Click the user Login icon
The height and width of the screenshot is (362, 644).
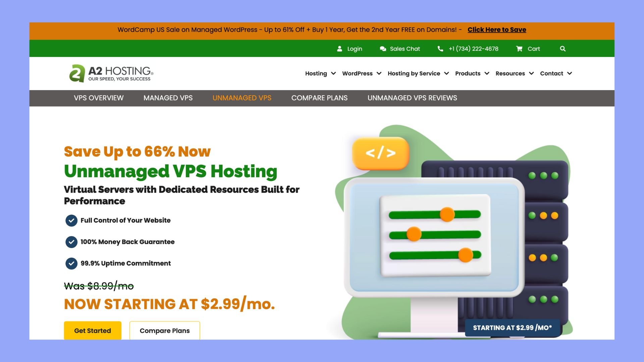(x=340, y=49)
